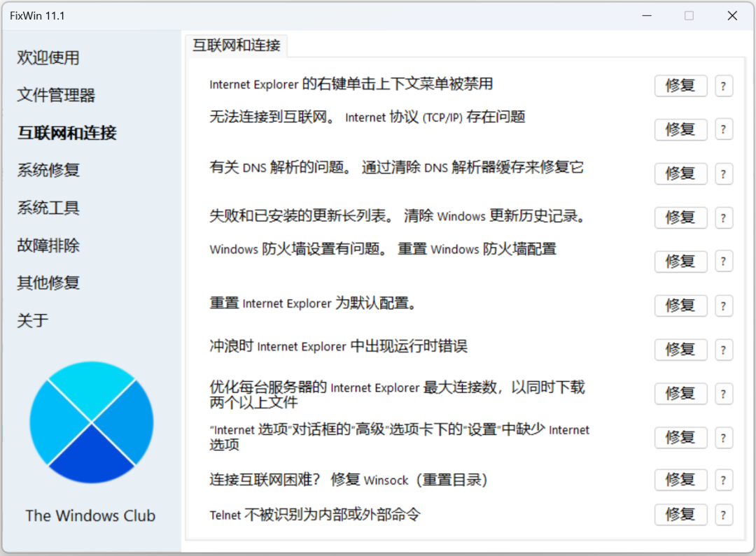This screenshot has height=556, width=756.
Task: Click the help icon next to the DNS cache fix
Action: (724, 173)
